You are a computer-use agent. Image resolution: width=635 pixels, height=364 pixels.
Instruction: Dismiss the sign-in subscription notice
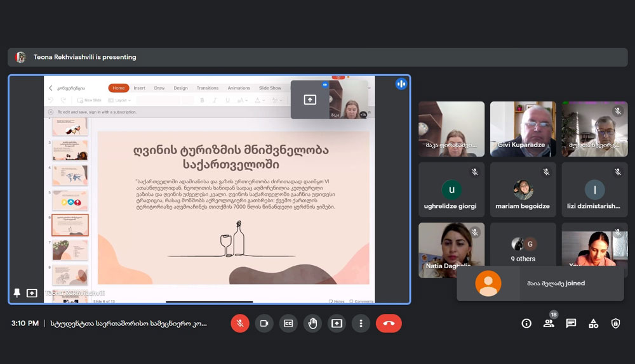click(x=51, y=112)
